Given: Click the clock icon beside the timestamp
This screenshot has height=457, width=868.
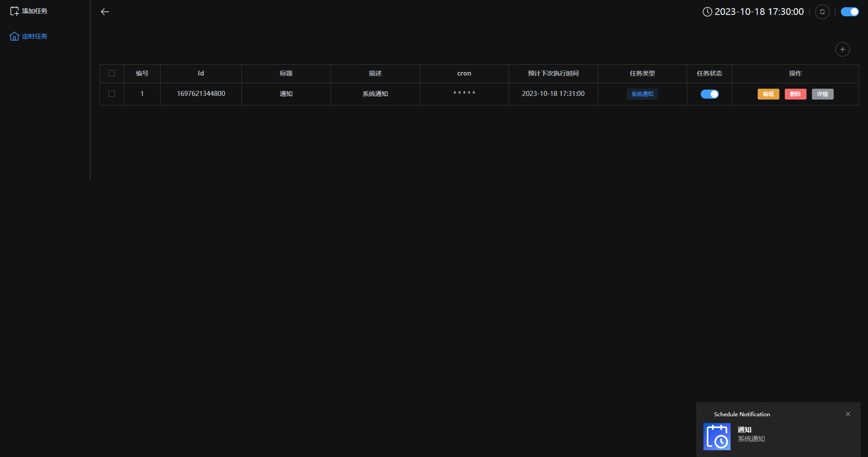Looking at the screenshot, I should pyautogui.click(x=707, y=12).
